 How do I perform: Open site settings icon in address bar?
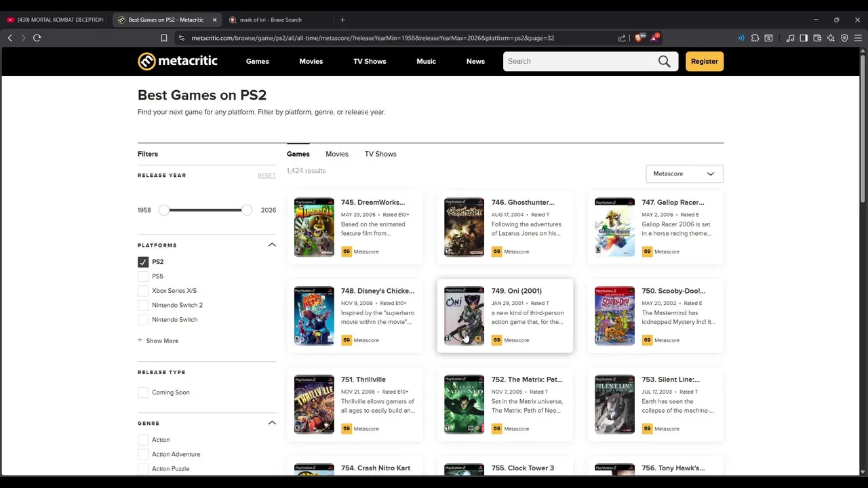[x=181, y=38]
